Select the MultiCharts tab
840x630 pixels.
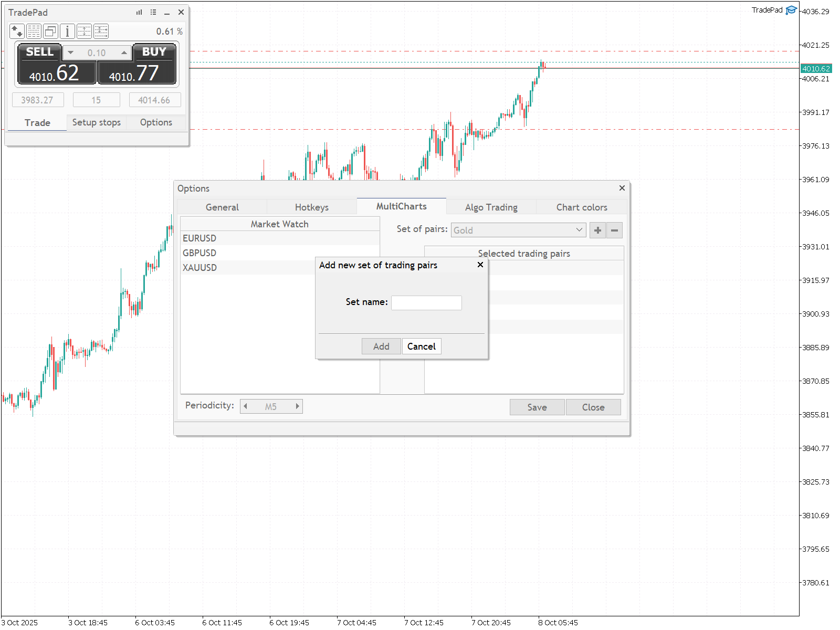coord(402,206)
